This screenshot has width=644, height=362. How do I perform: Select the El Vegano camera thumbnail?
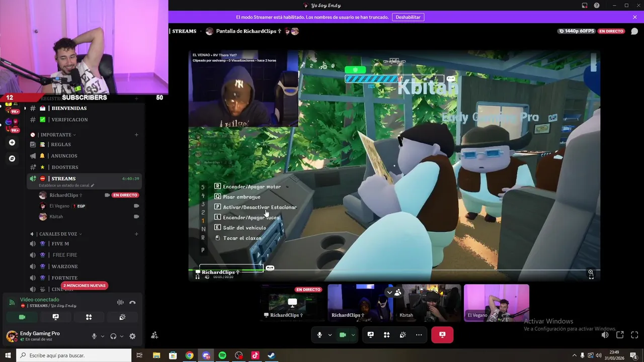pyautogui.click(x=497, y=303)
